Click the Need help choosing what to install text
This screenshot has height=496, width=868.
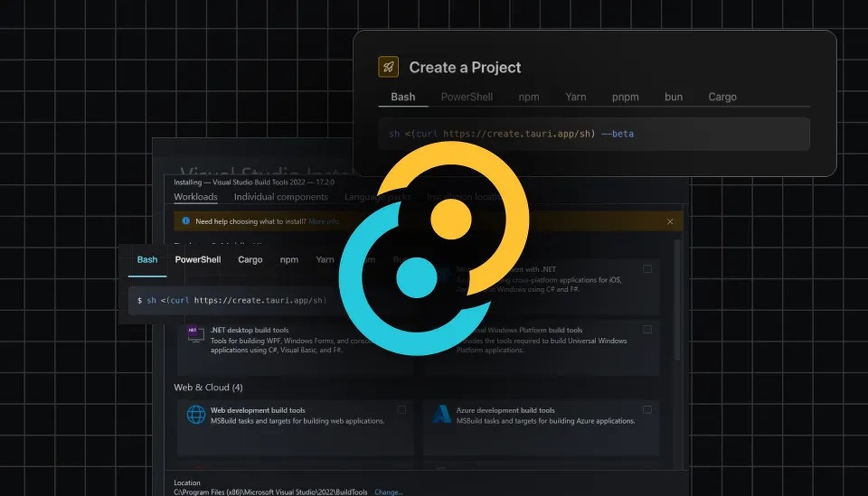(251, 221)
